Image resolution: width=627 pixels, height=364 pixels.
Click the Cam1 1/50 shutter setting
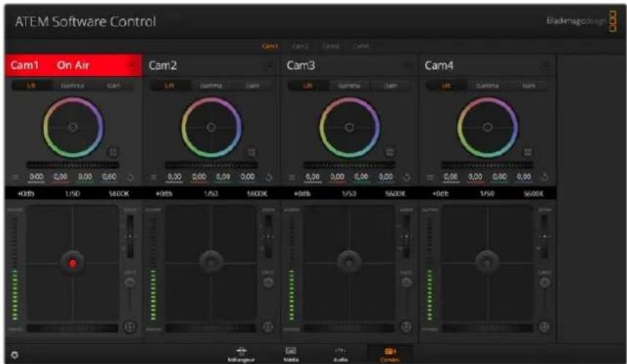[72, 194]
